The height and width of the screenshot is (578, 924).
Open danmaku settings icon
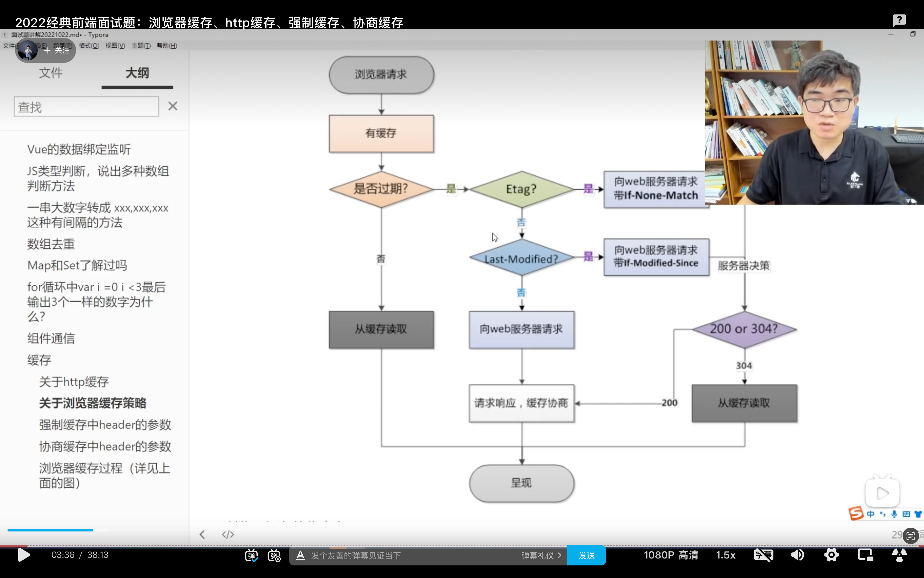[x=274, y=555]
